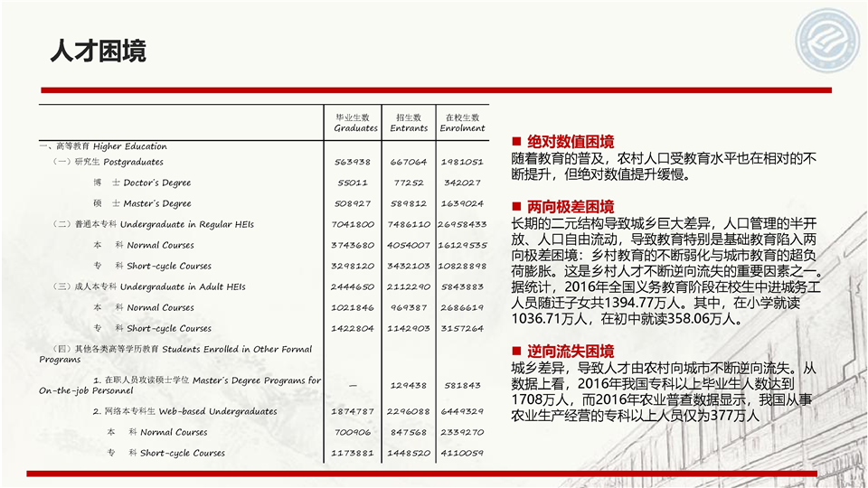
Task: Select the slide title 人才困境
Action: click(x=98, y=51)
